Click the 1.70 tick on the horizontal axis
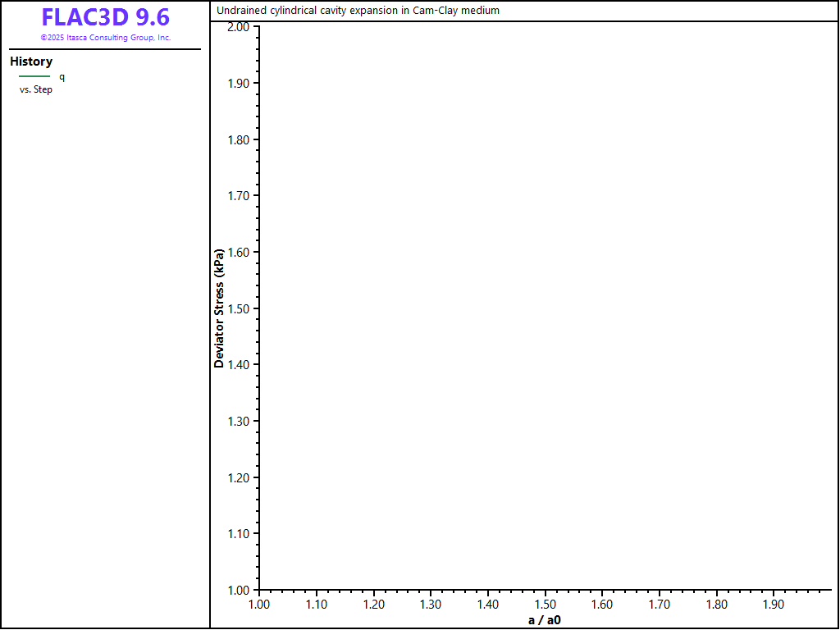This screenshot has width=840, height=630. tap(660, 605)
